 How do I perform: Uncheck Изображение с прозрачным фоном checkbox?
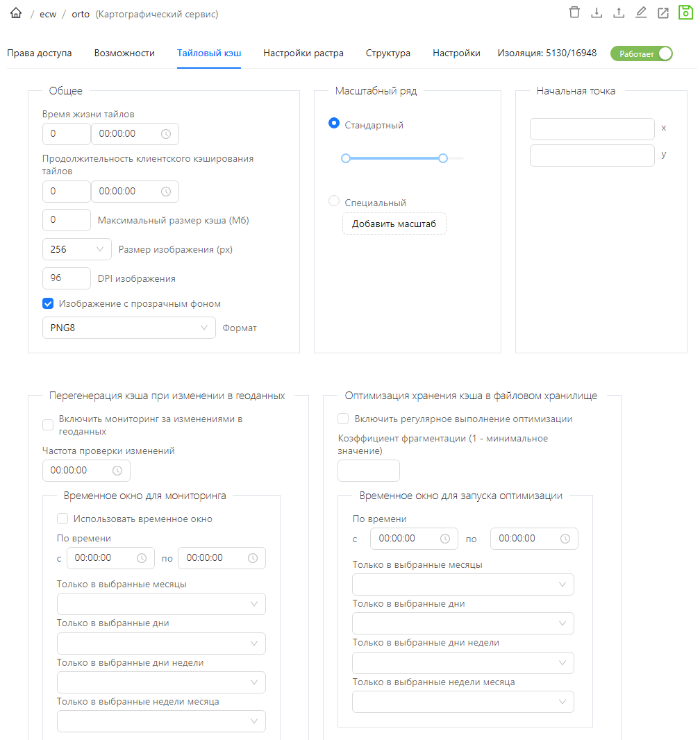click(48, 303)
